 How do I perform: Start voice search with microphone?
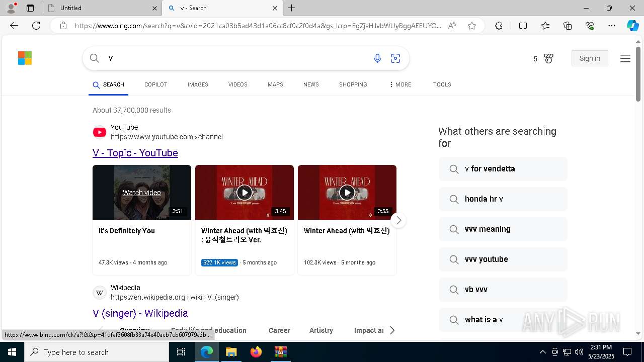tap(377, 58)
